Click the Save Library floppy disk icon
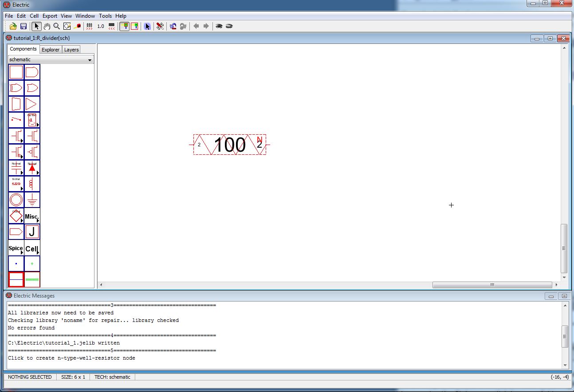 24,26
